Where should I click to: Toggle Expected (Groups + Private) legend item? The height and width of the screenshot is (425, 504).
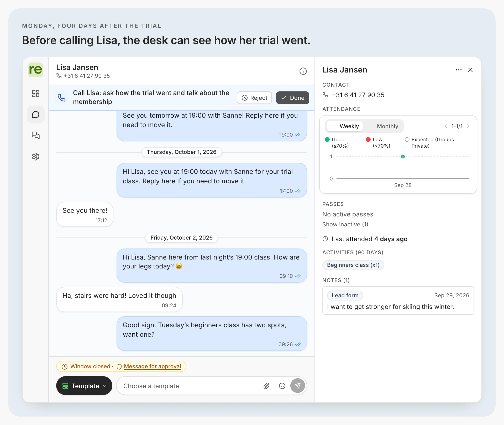click(x=432, y=143)
